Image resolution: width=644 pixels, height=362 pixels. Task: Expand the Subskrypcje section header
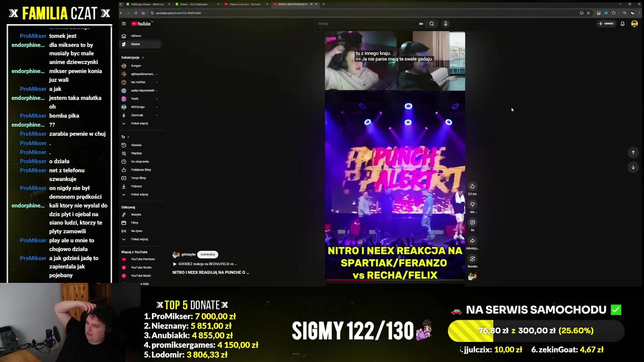[132, 57]
